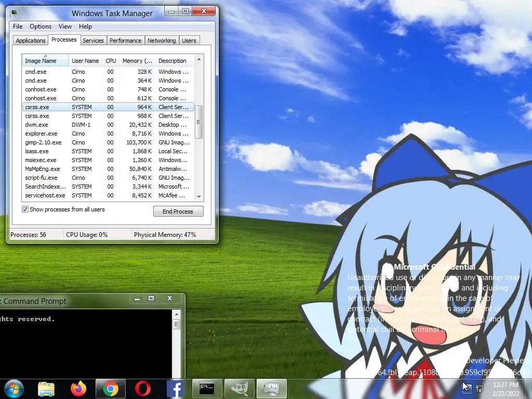Switch to Command Prompt taskbar button
This screenshot has height=399, width=532.
coord(207,389)
